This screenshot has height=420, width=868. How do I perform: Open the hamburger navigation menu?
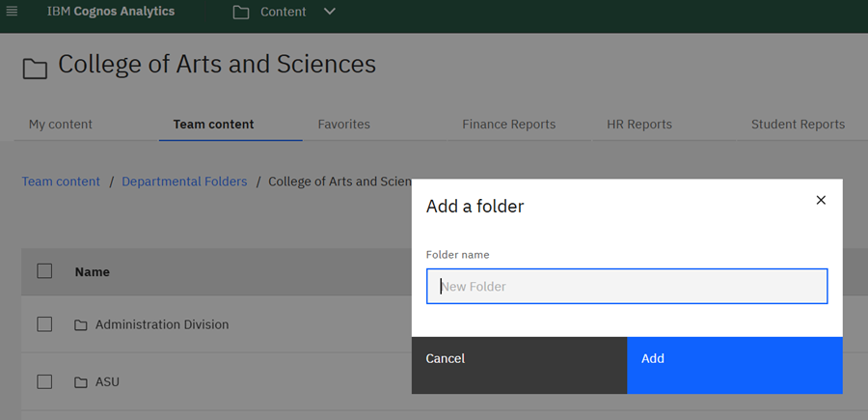[12, 11]
